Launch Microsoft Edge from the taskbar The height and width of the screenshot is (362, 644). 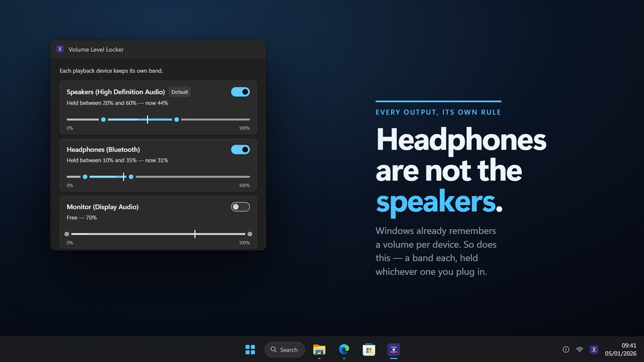(x=344, y=349)
